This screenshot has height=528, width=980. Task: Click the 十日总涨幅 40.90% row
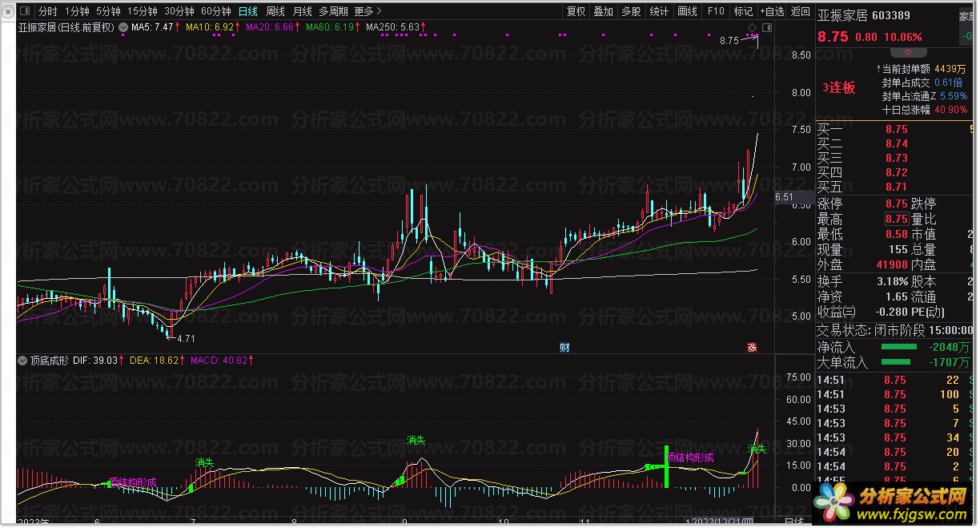[x=924, y=110]
